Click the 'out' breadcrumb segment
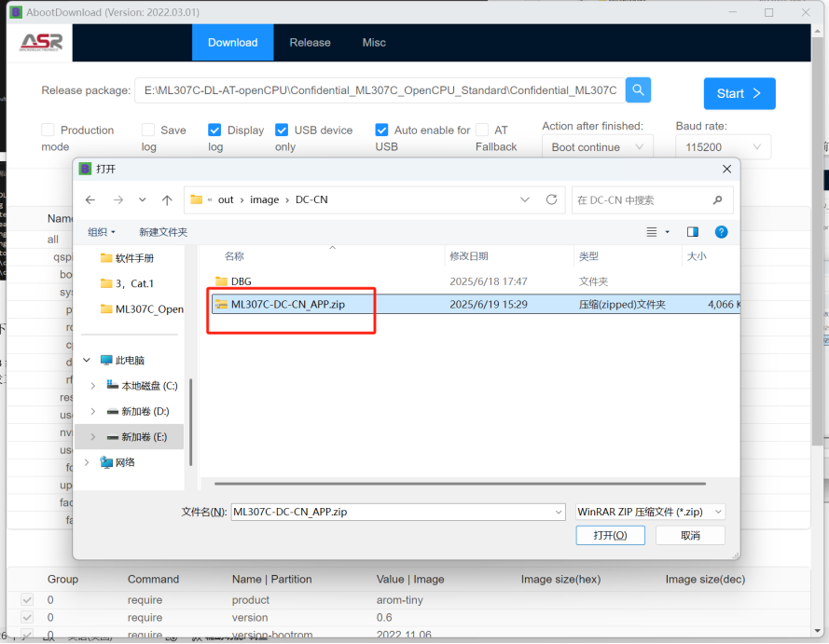Viewport: 829px width, 644px height. (x=226, y=199)
